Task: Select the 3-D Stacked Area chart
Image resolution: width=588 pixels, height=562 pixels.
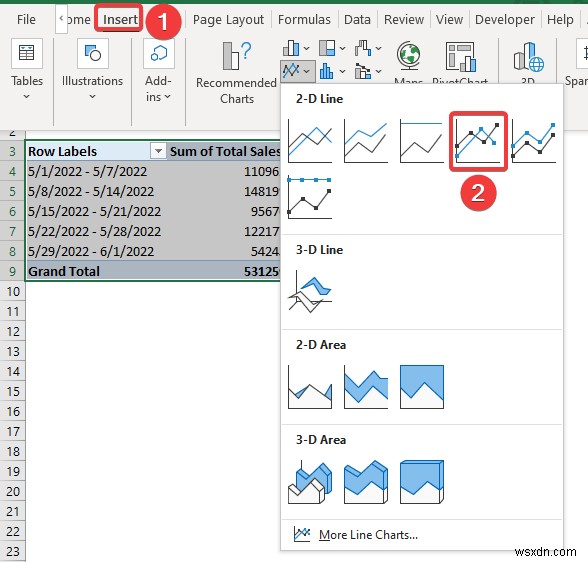Action: 366,482
